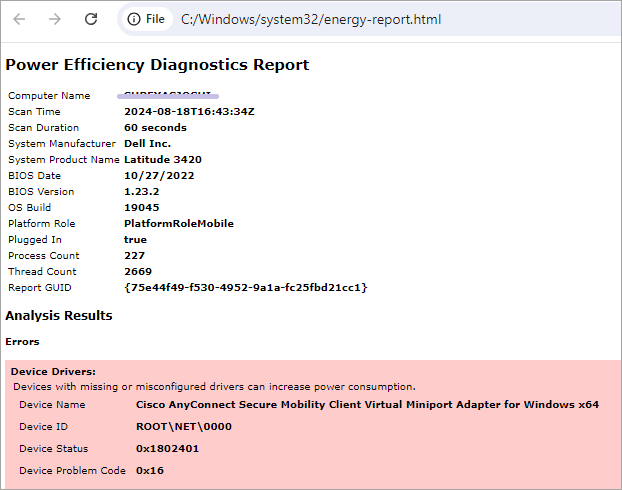622x490 pixels.
Task: Click the energy-report.html address bar URL
Action: point(311,19)
